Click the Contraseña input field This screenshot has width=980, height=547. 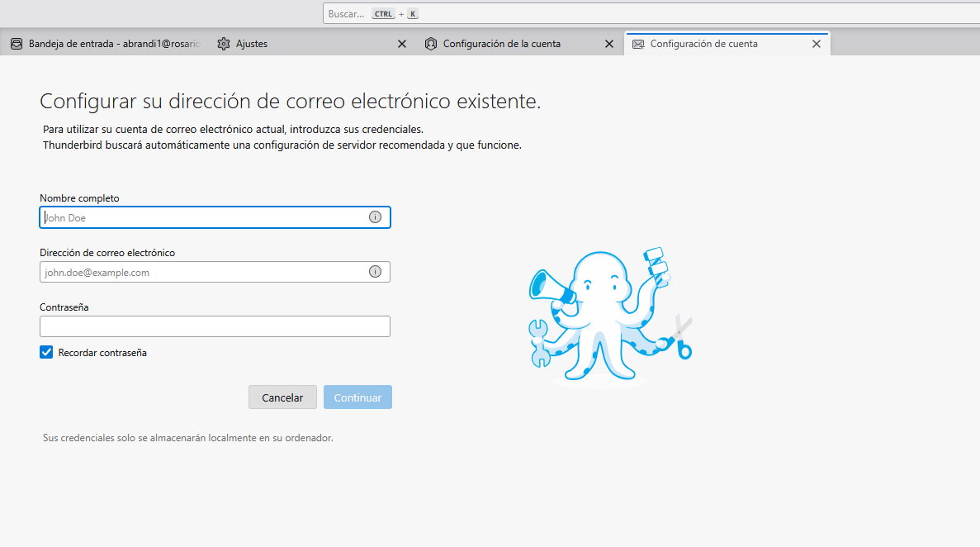click(215, 326)
